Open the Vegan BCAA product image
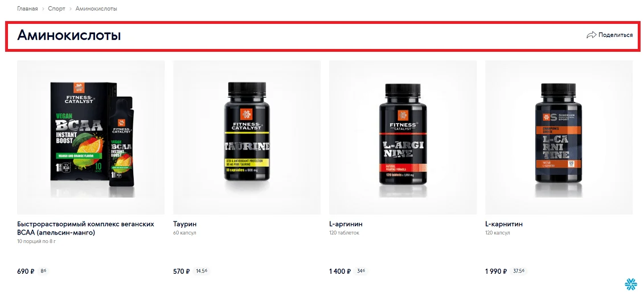The height and width of the screenshot is (296, 644). point(91,138)
